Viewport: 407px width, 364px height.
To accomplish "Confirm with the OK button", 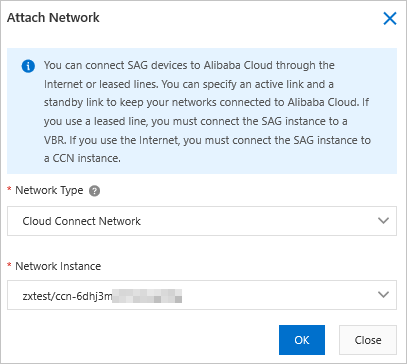I will pos(302,340).
